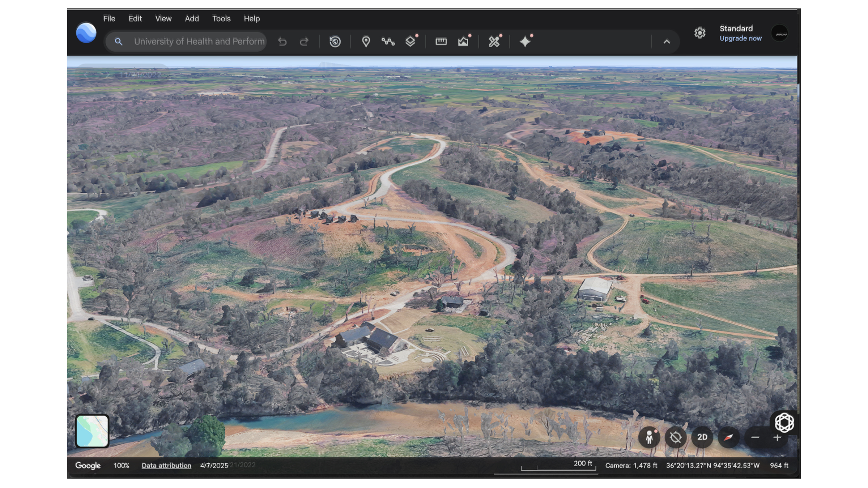Open the tile overlay layers tool
Image resolution: width=868 pixels, height=488 pixels.
(x=410, y=42)
